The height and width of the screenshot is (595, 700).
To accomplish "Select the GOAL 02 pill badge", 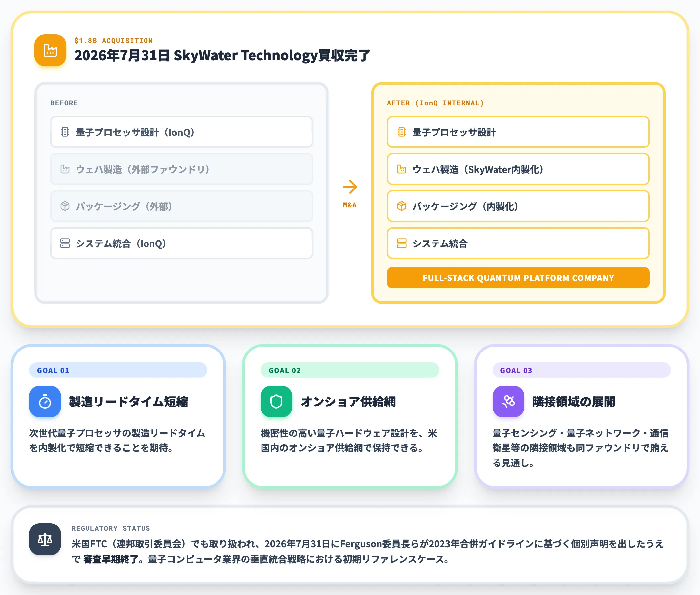I will click(350, 370).
